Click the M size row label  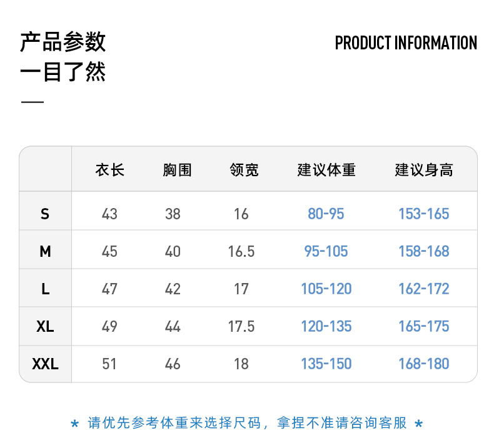pyautogui.click(x=45, y=252)
